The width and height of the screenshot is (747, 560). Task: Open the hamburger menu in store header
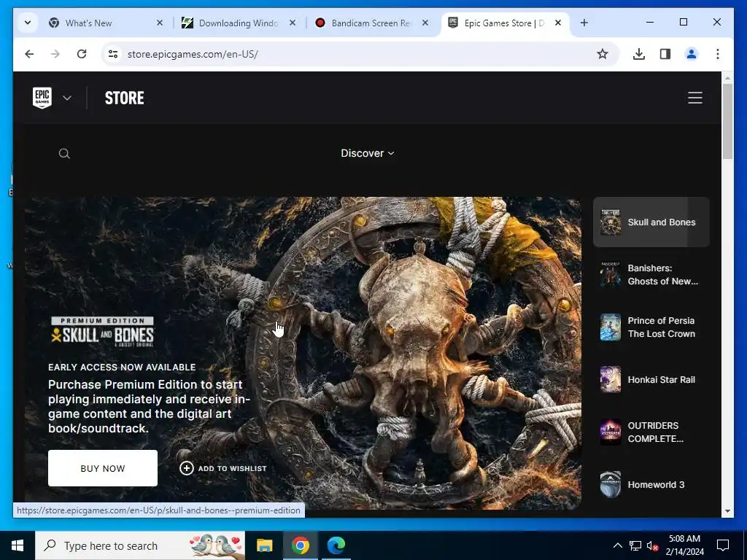pyautogui.click(x=694, y=98)
